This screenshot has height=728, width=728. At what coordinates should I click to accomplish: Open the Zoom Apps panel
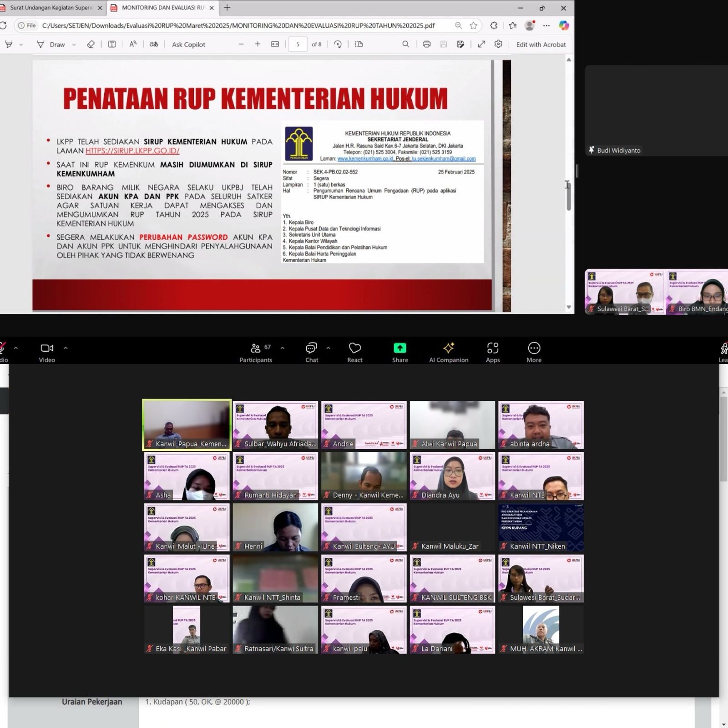493,353
